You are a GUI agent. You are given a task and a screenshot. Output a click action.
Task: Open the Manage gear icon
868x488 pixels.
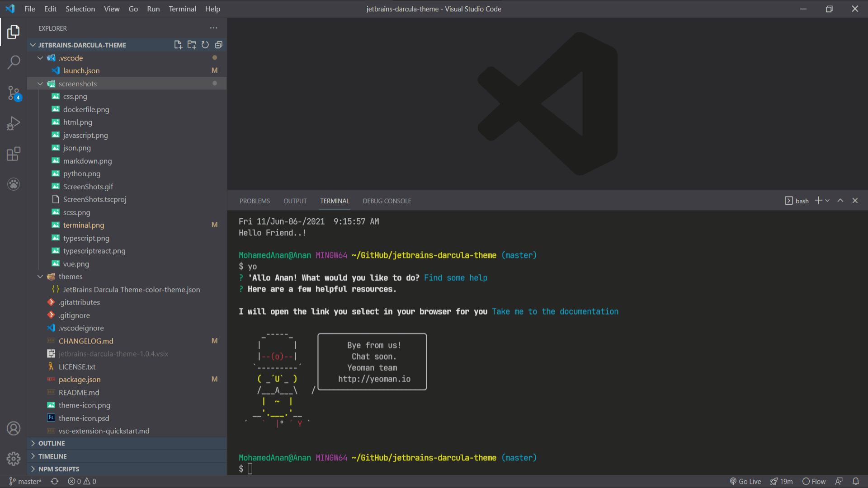pos(14,459)
